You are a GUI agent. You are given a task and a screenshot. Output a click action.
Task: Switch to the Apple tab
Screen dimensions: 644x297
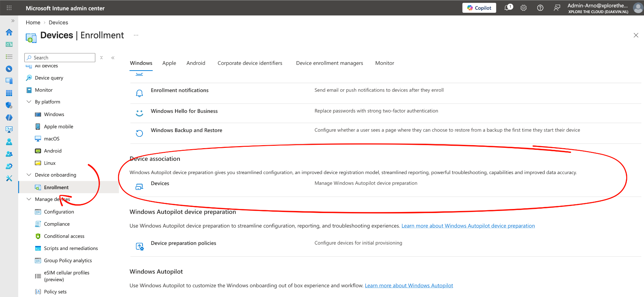(169, 63)
